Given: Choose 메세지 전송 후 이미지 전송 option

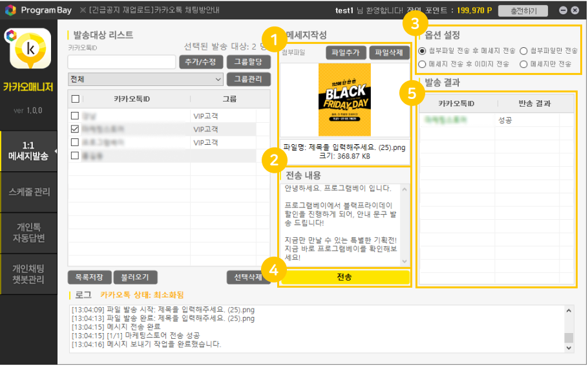Looking at the screenshot, I should pyautogui.click(x=422, y=64).
